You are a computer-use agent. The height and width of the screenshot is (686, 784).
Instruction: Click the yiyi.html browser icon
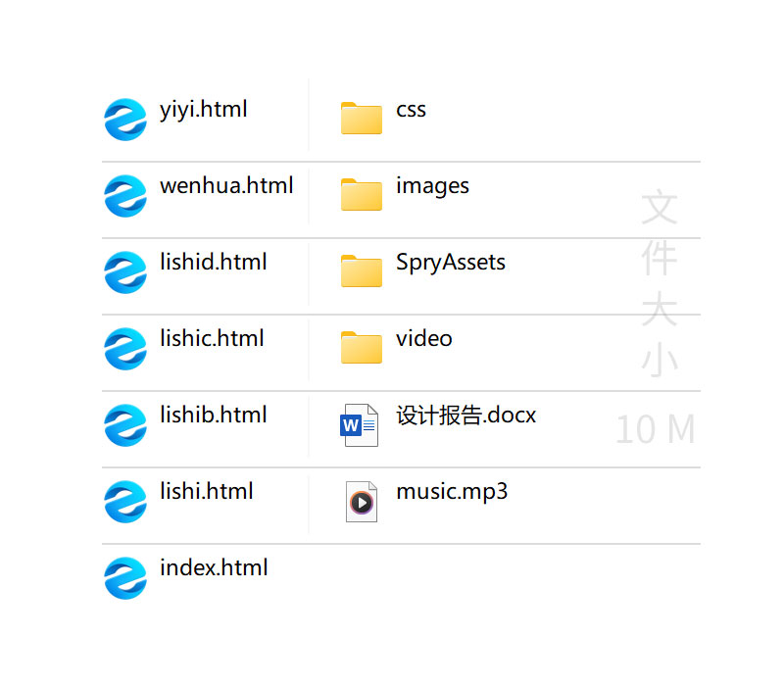pos(125,120)
